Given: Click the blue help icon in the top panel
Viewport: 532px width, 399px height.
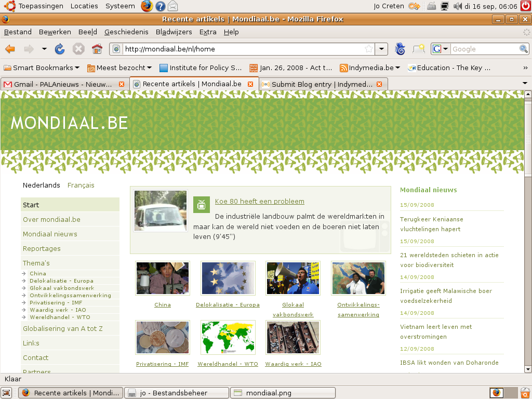Looking at the screenshot, I should point(160,6).
